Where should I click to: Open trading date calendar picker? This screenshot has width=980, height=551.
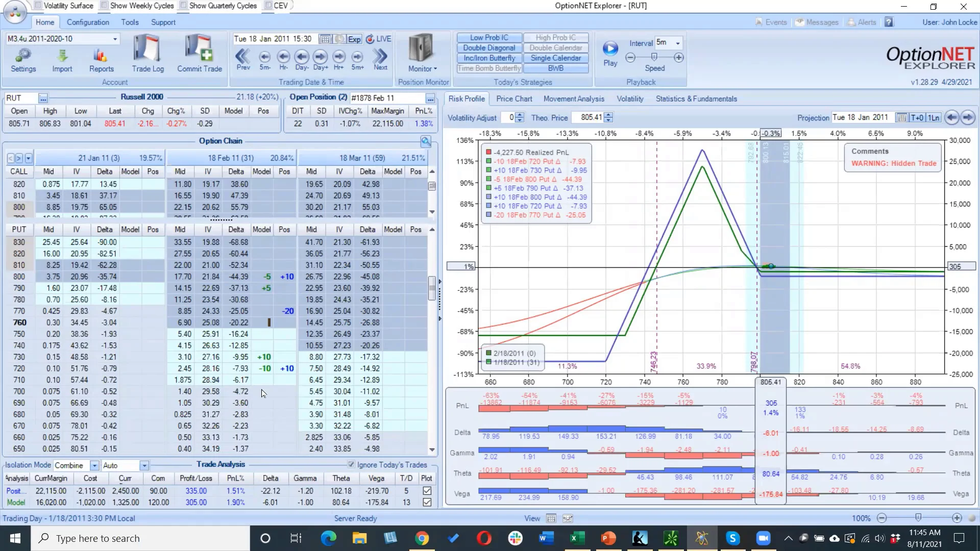[325, 39]
